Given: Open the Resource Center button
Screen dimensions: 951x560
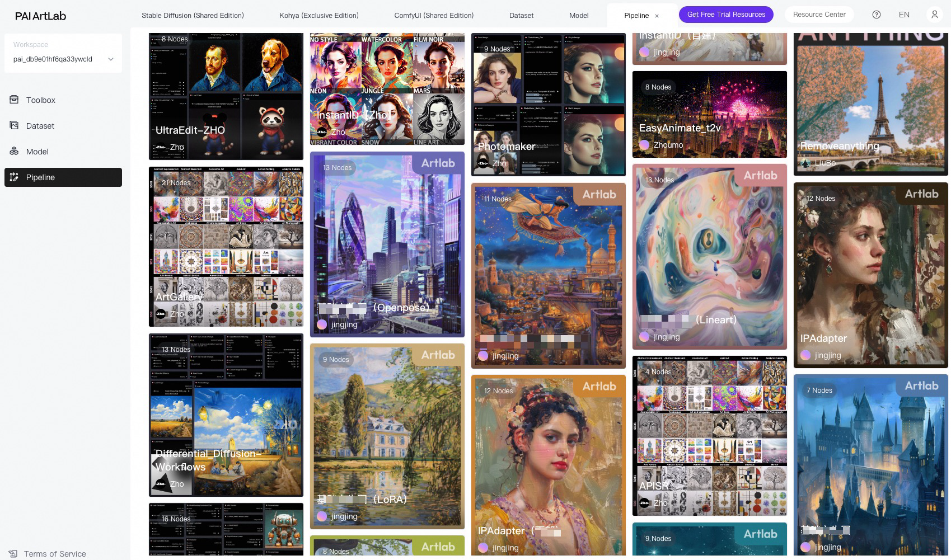Looking at the screenshot, I should tap(819, 15).
